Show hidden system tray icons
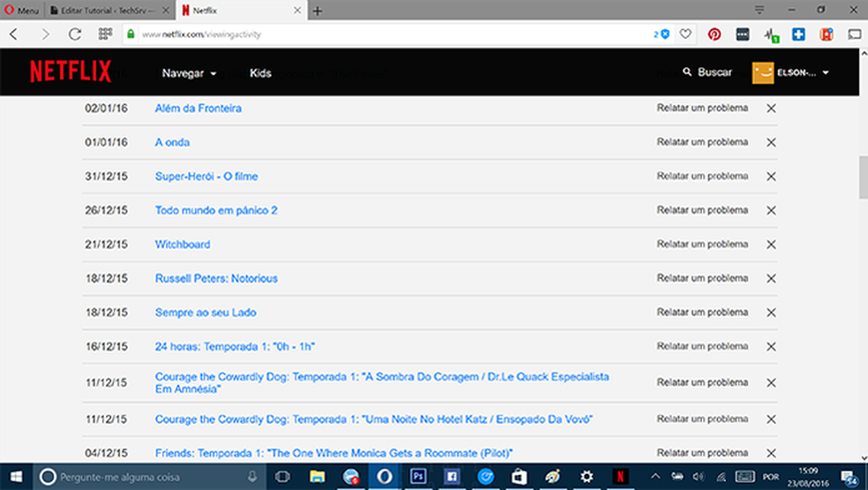The height and width of the screenshot is (490, 868). (x=655, y=477)
